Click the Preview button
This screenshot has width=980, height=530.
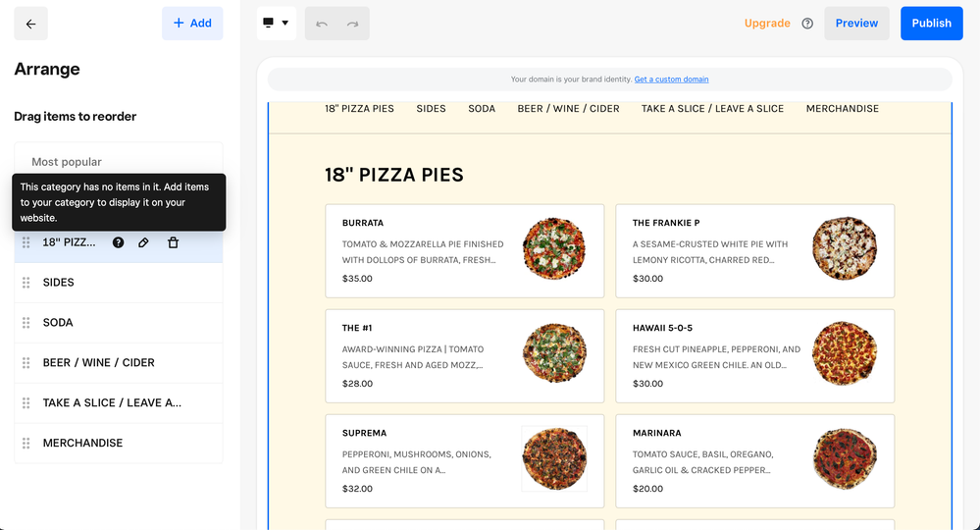coord(856,24)
